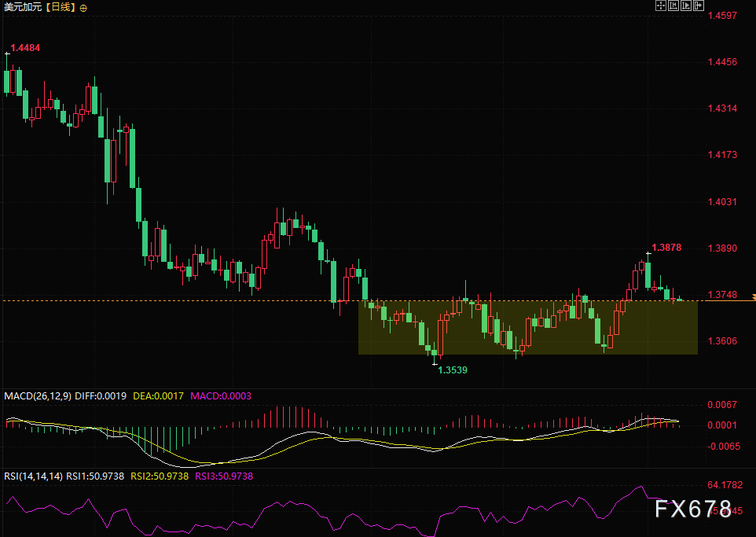The width and height of the screenshot is (756, 537).
Task: Click the jump-to-chart-start icon
Action: (674, 6)
